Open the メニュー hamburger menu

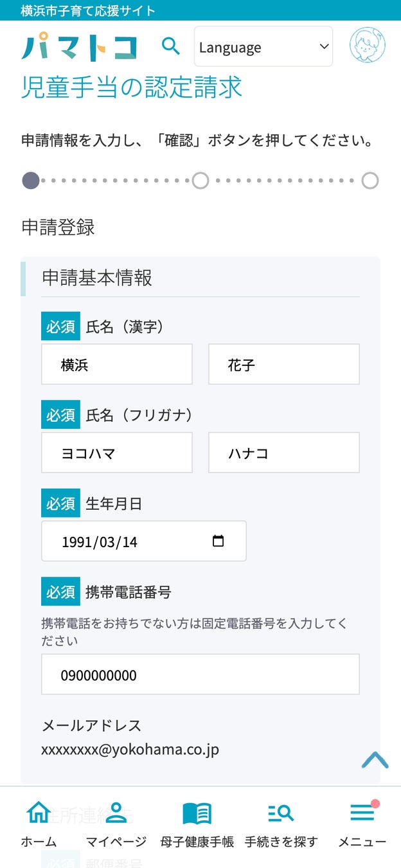pyautogui.click(x=362, y=813)
